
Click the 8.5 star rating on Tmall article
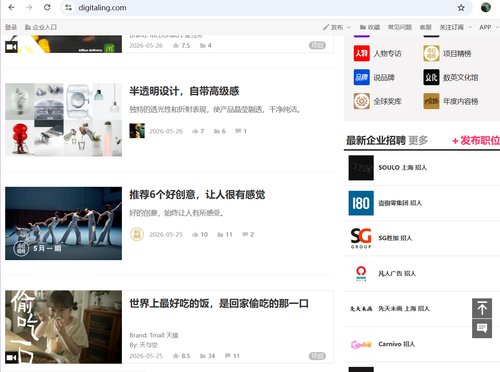(181, 356)
